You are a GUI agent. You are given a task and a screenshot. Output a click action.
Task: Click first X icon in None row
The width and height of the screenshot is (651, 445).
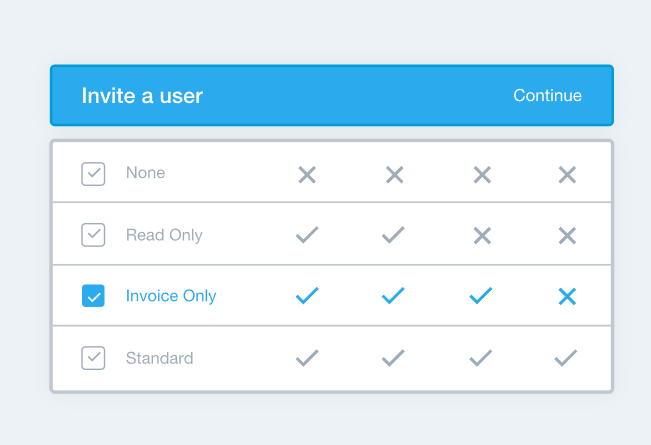(x=307, y=175)
